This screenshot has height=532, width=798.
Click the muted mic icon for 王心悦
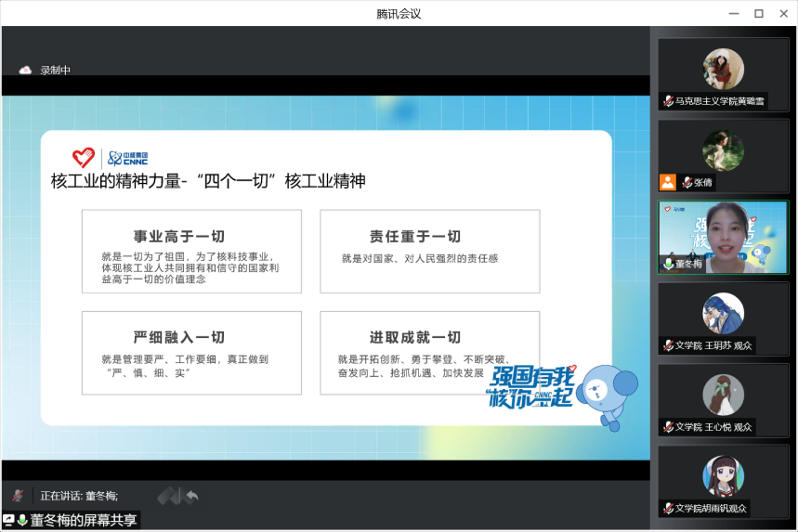[x=668, y=427]
